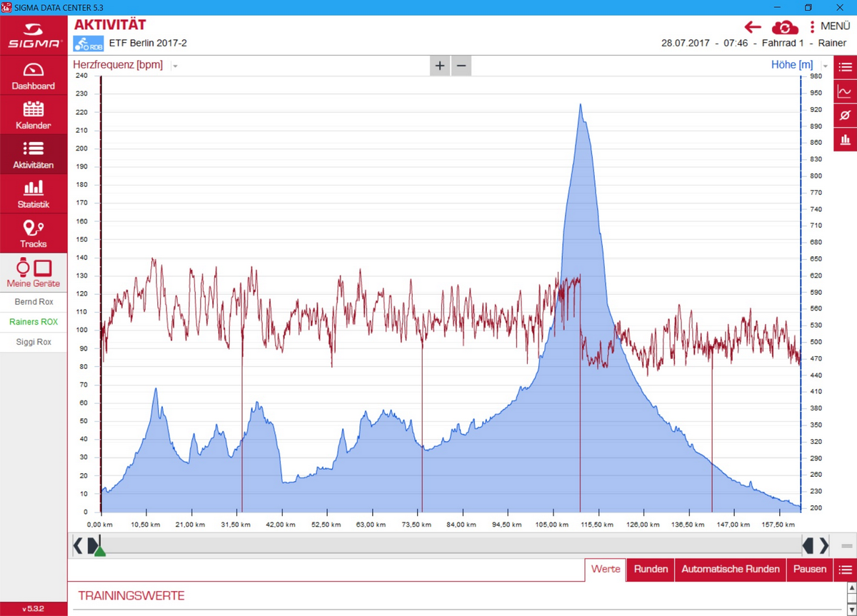Screen dimensions: 857x616
Task: Switch to line chart view icon
Action: point(845,91)
